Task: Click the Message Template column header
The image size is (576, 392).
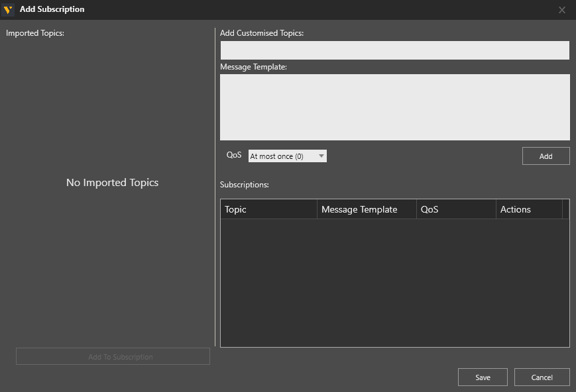Action: click(x=366, y=209)
